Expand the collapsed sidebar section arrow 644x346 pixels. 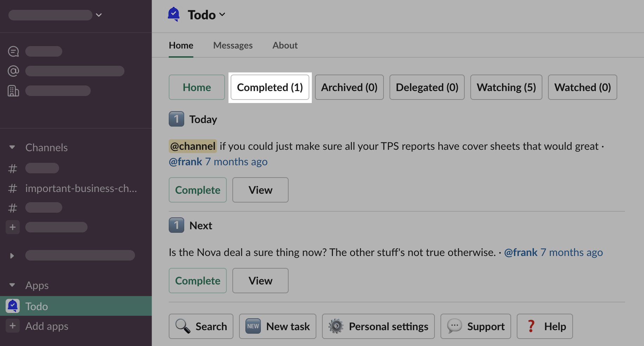pos(12,256)
